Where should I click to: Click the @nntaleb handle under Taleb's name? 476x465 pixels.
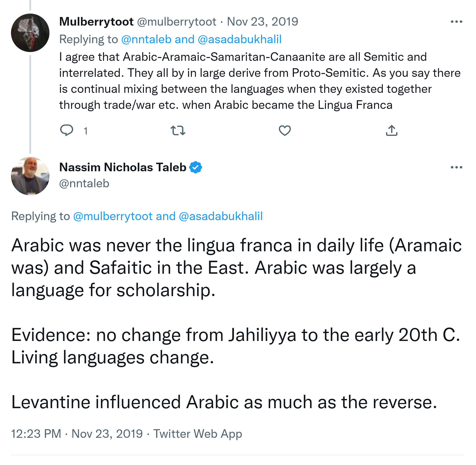click(x=84, y=183)
